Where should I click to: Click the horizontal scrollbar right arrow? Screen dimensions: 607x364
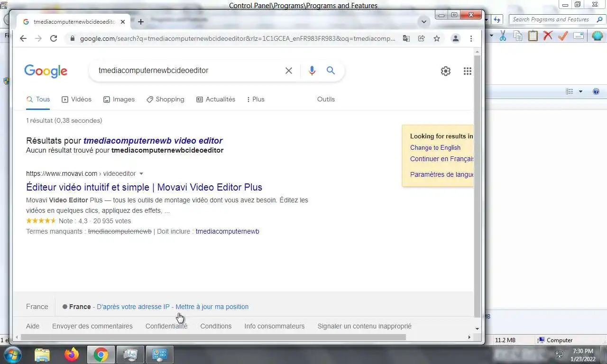click(x=469, y=337)
